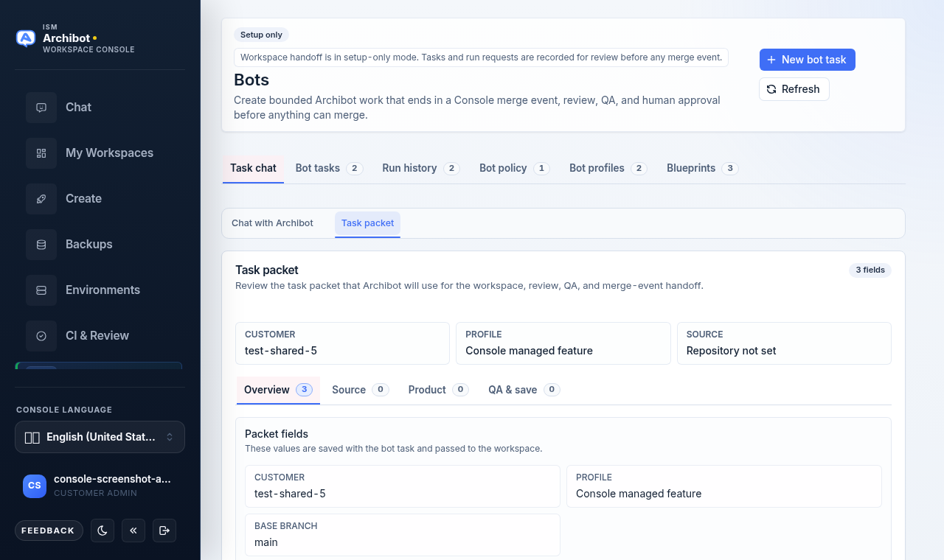The image size is (944, 560).
Task: Click the Packet fields PROFILE Console managed feature card
Action: pos(724,486)
